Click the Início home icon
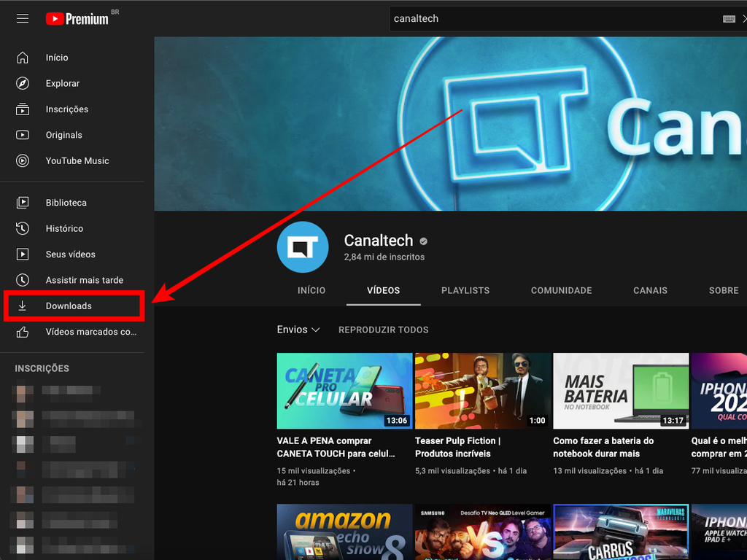747x560 pixels. click(x=23, y=58)
